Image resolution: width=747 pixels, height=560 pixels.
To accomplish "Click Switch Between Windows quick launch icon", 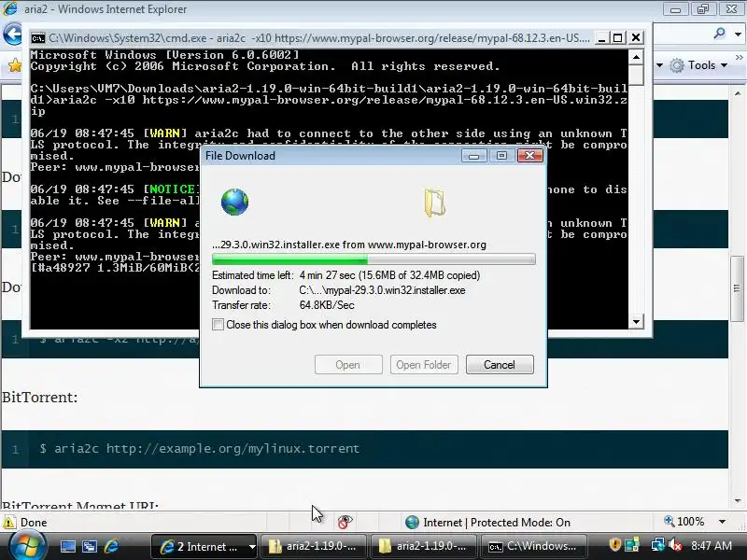I will [x=90, y=546].
